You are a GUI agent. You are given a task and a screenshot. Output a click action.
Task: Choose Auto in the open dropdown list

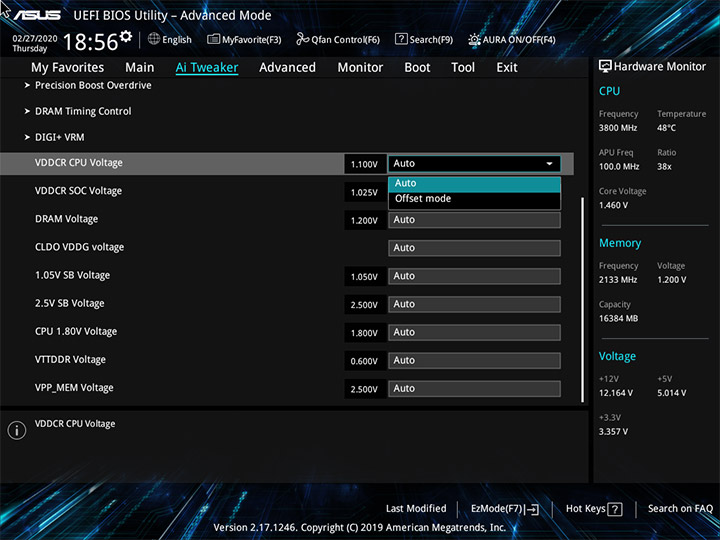pos(474,183)
